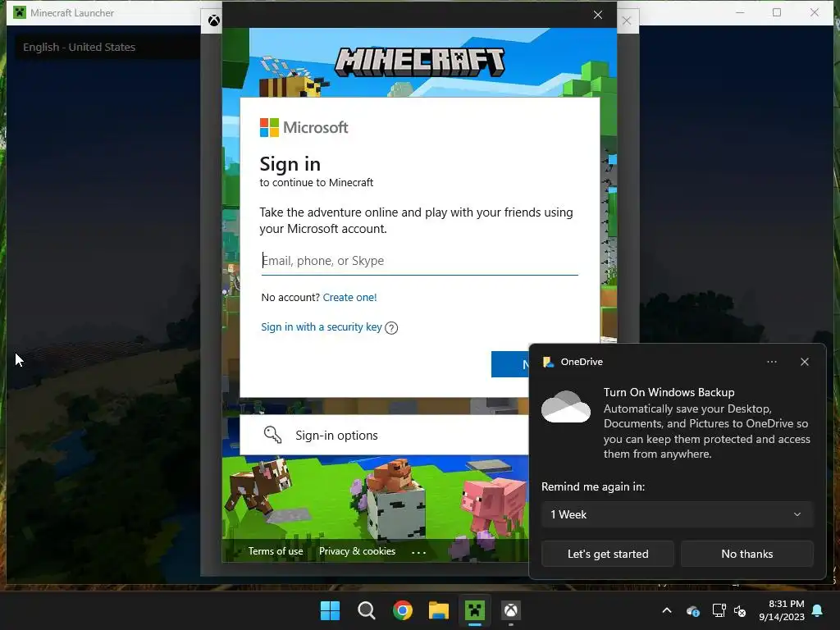Image resolution: width=840 pixels, height=630 pixels.
Task: Show hidden system tray icons
Action: pyautogui.click(x=667, y=610)
